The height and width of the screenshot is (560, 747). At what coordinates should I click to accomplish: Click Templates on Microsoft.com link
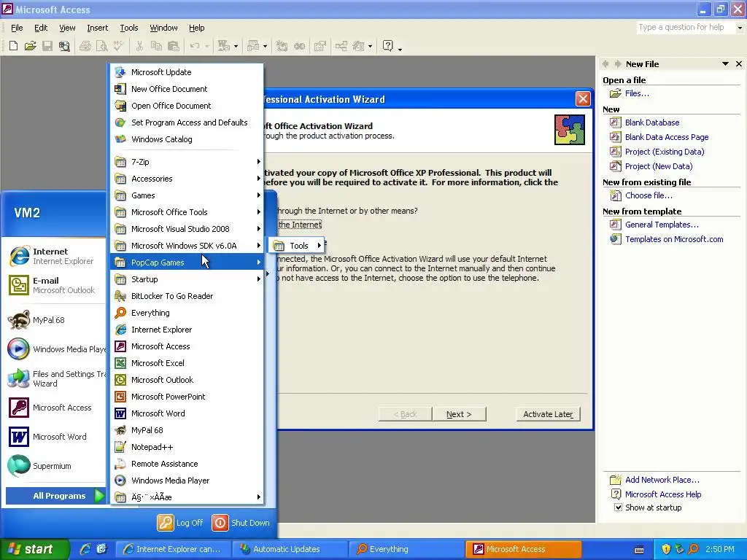pos(674,239)
